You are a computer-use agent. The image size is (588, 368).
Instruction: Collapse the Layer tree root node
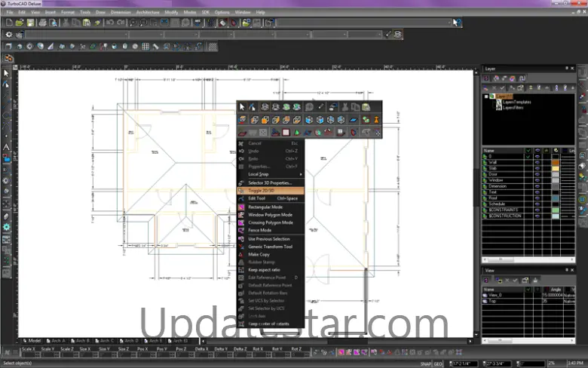click(x=487, y=97)
